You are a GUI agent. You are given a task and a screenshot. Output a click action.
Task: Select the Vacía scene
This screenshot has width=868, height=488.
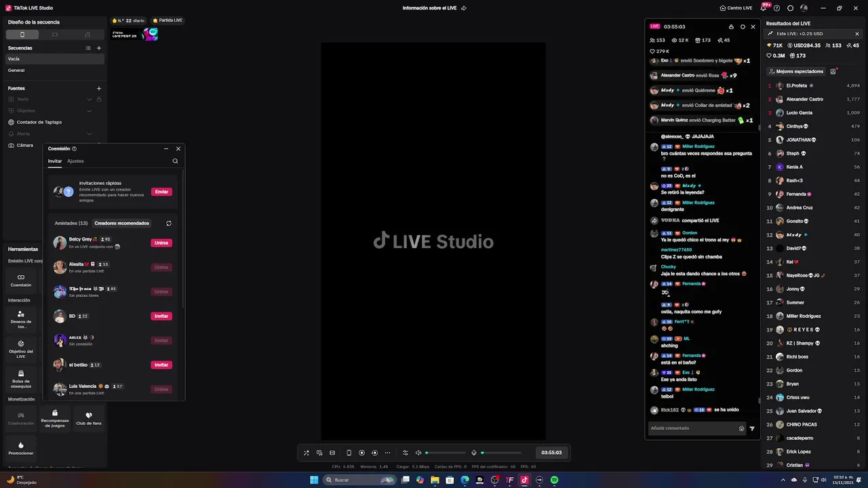coord(55,59)
